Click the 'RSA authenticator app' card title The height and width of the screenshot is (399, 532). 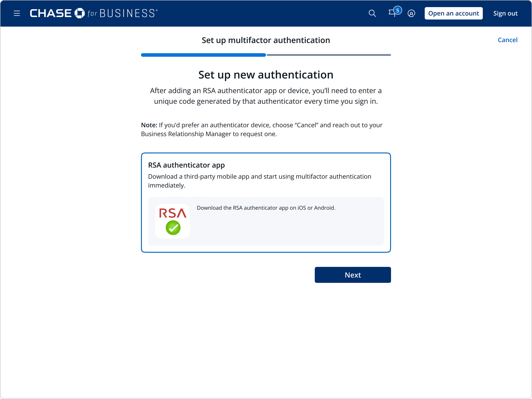[x=186, y=165]
